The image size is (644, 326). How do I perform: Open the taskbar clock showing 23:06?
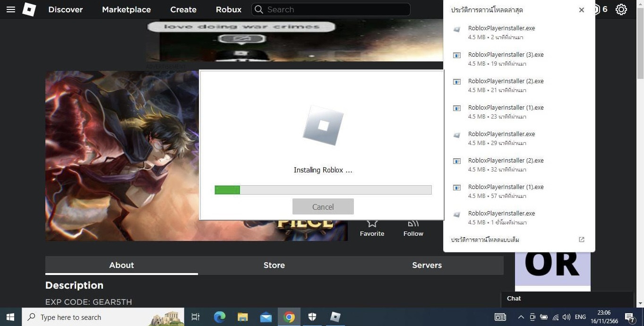(x=604, y=317)
